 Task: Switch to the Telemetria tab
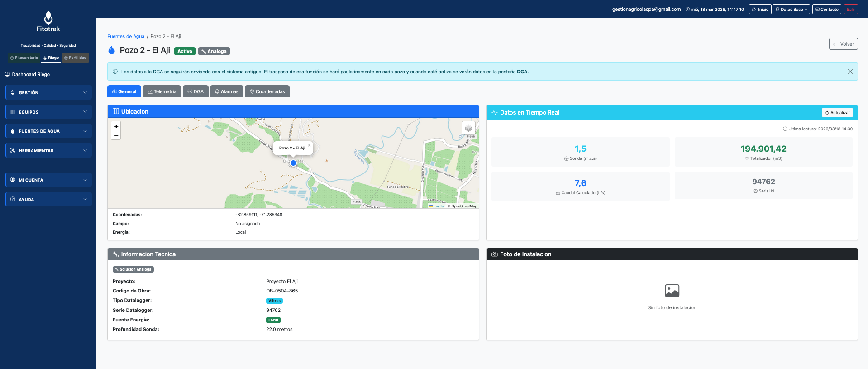(162, 91)
